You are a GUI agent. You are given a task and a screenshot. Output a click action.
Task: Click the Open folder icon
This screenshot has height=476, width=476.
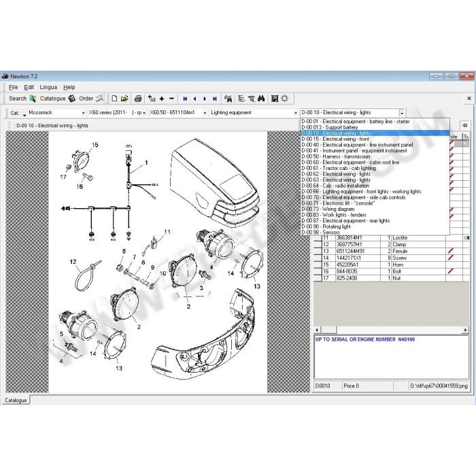click(x=124, y=99)
